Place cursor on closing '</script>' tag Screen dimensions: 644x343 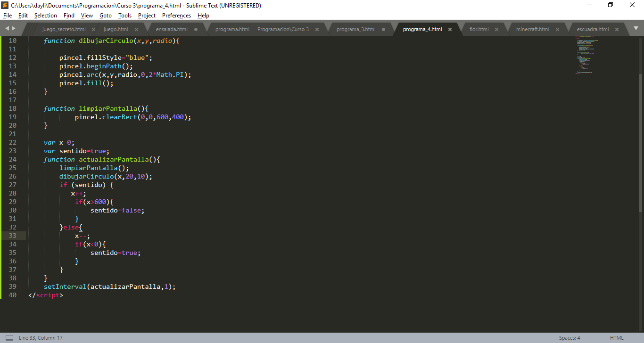[46, 295]
